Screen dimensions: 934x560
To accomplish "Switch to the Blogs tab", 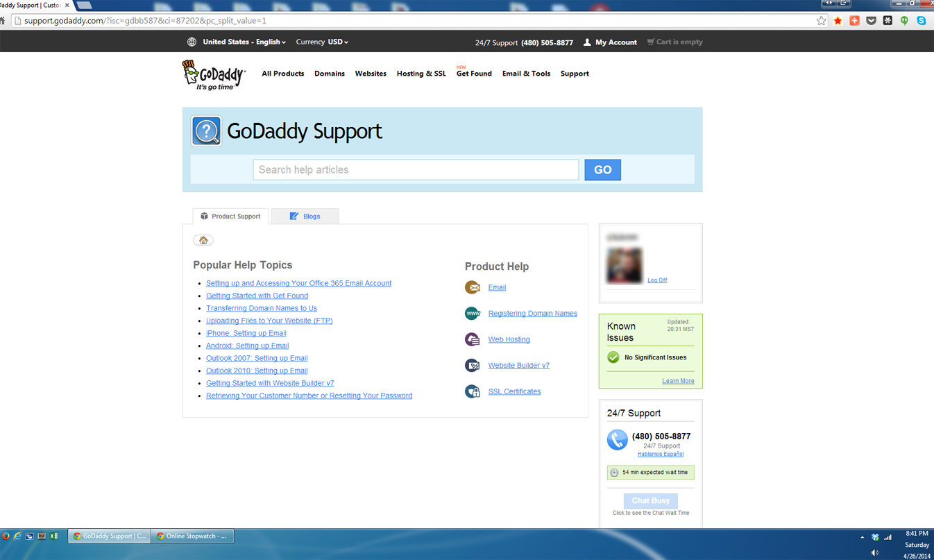I will point(305,217).
